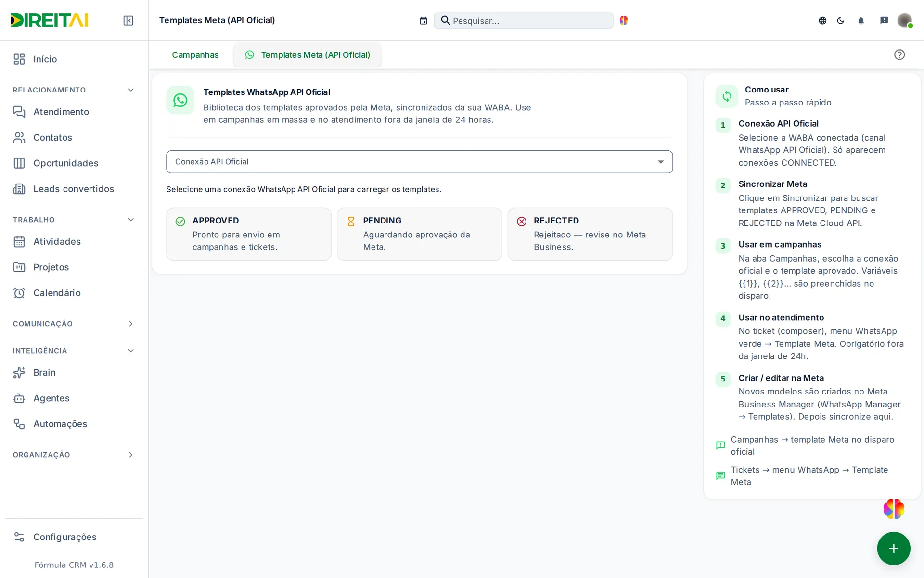Open the feedback message icon

pyautogui.click(x=884, y=20)
